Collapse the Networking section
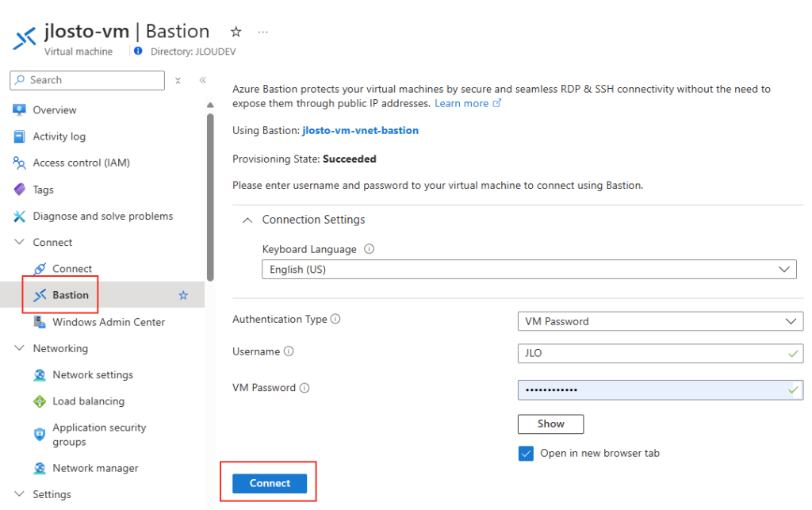The image size is (812, 510). [x=19, y=348]
